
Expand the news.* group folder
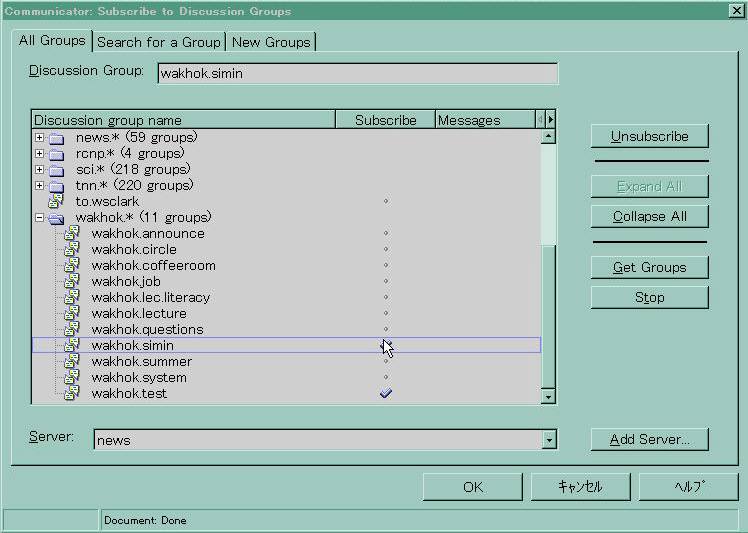(x=39, y=138)
